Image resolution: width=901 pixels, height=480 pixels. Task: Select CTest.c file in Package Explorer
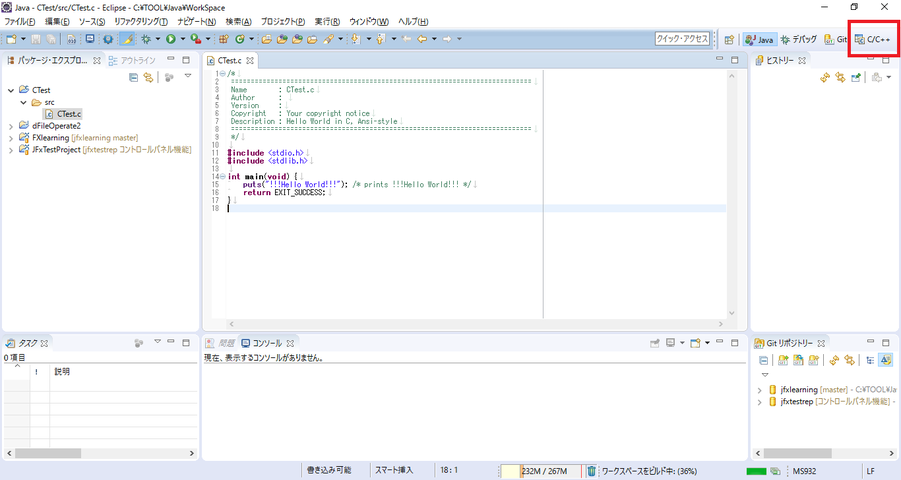[x=63, y=114]
